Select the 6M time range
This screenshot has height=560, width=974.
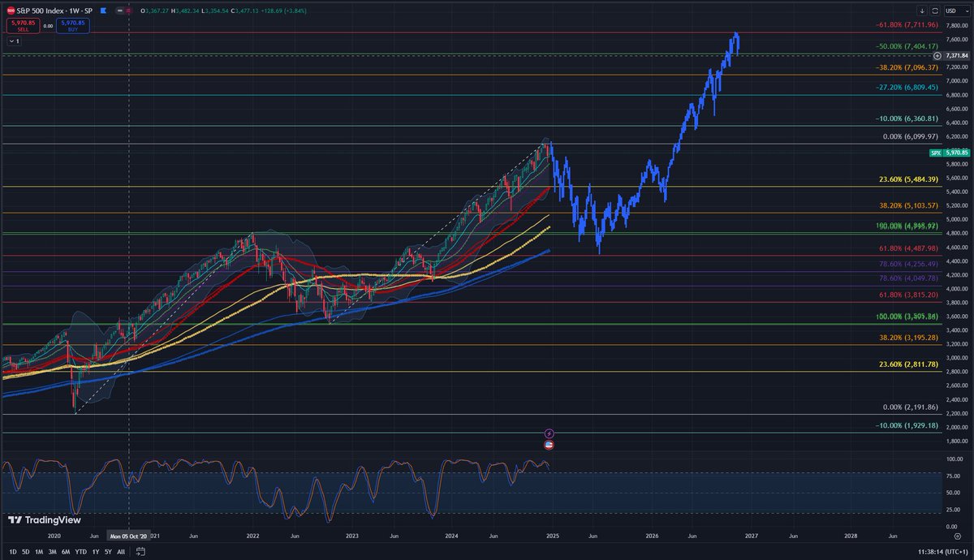(x=67, y=551)
